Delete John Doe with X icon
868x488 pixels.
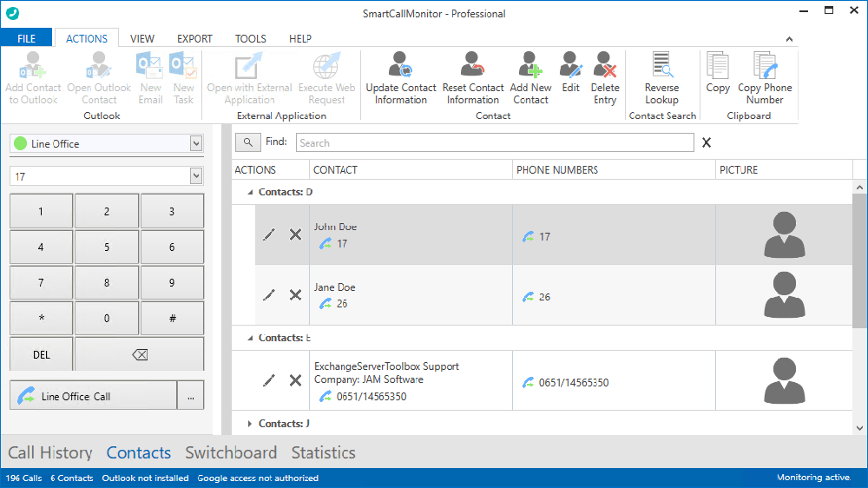point(296,234)
